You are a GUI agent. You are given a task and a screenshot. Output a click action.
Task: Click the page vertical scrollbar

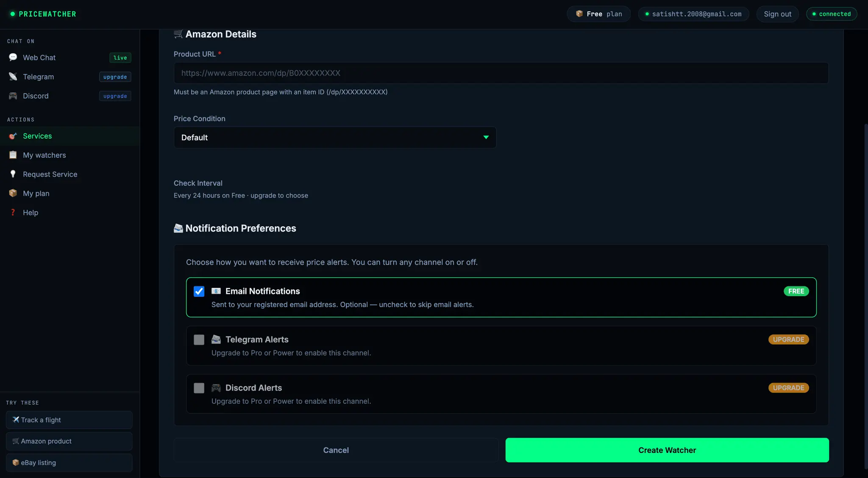[866, 297]
